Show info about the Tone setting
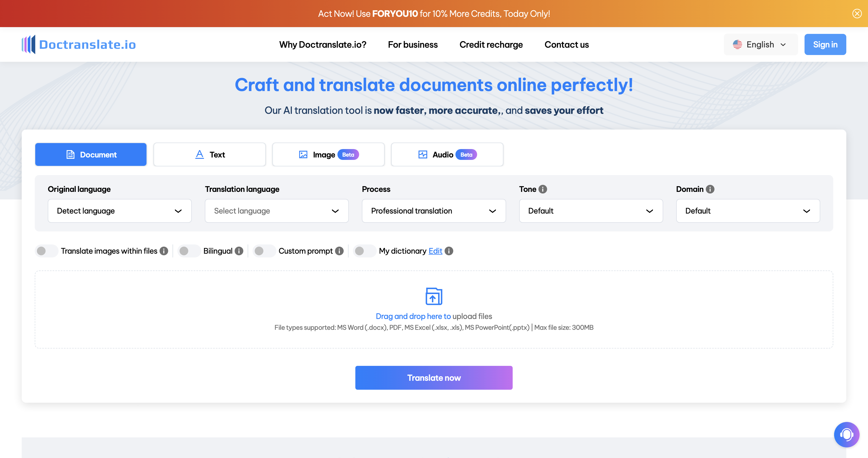 coord(543,189)
